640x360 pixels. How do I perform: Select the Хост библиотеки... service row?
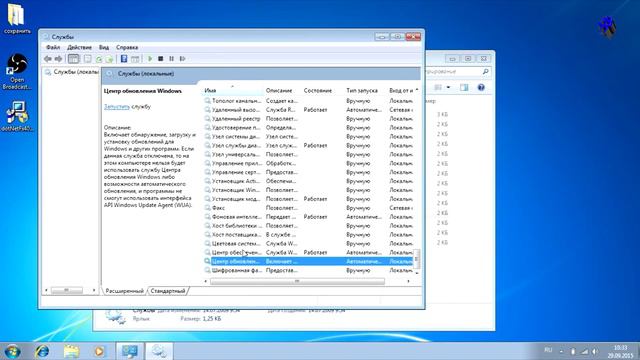click(x=308, y=225)
